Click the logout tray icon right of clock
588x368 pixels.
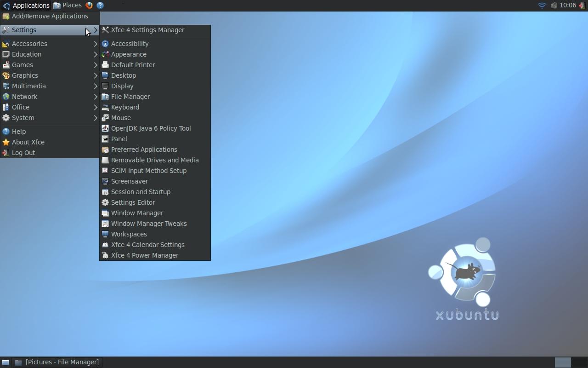coord(582,5)
